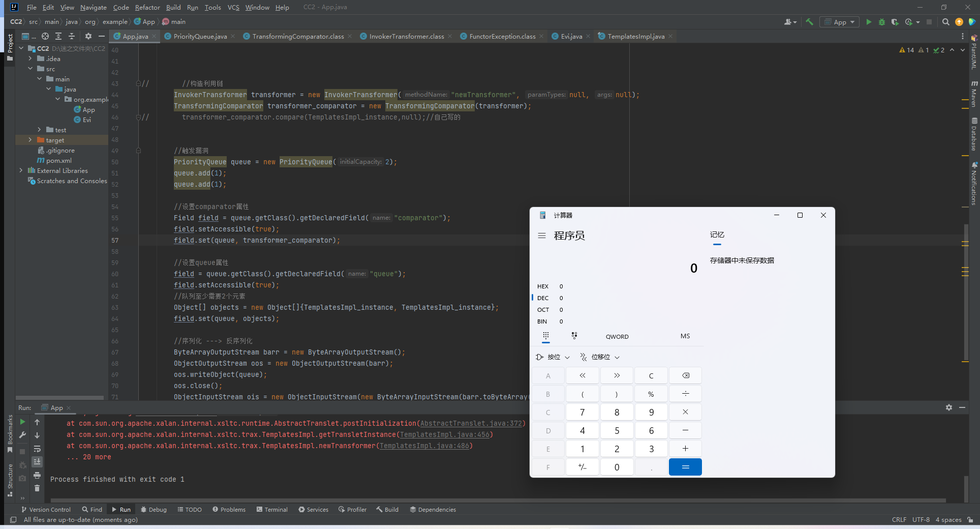Image resolution: width=980 pixels, height=529 pixels.
Task: Open the bitwise operations dropdown in calculator
Action: tap(553, 357)
